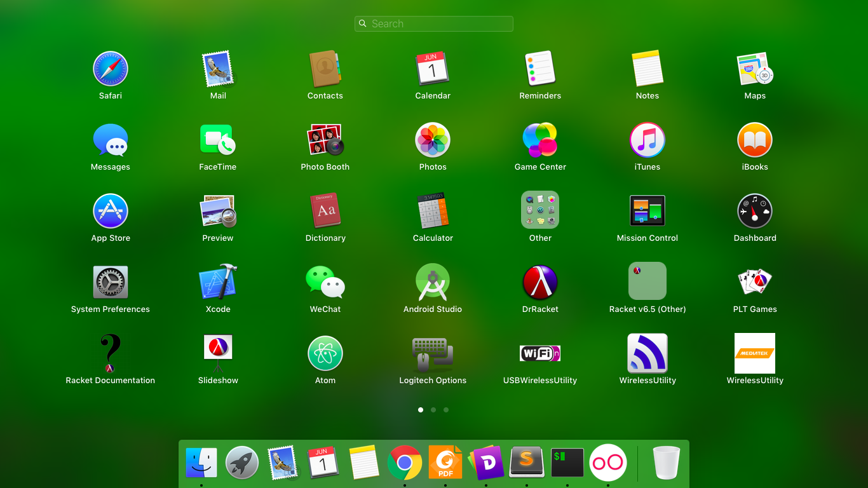Open the orange PDF reader in Dock
Viewport: 868px width, 488px height.
(x=445, y=463)
